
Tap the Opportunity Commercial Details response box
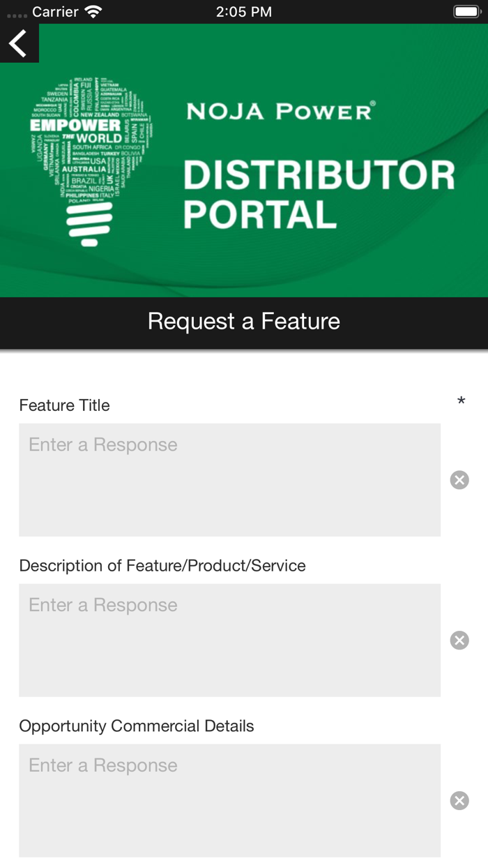point(229,800)
